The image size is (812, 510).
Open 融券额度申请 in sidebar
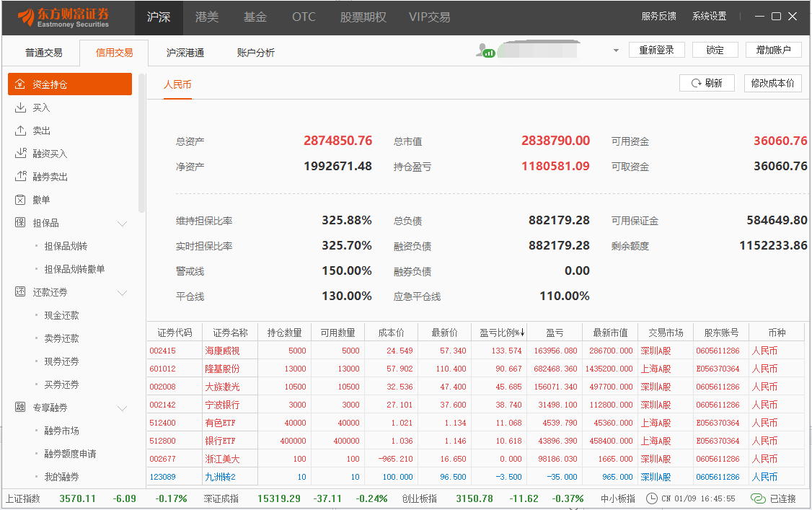click(x=70, y=454)
